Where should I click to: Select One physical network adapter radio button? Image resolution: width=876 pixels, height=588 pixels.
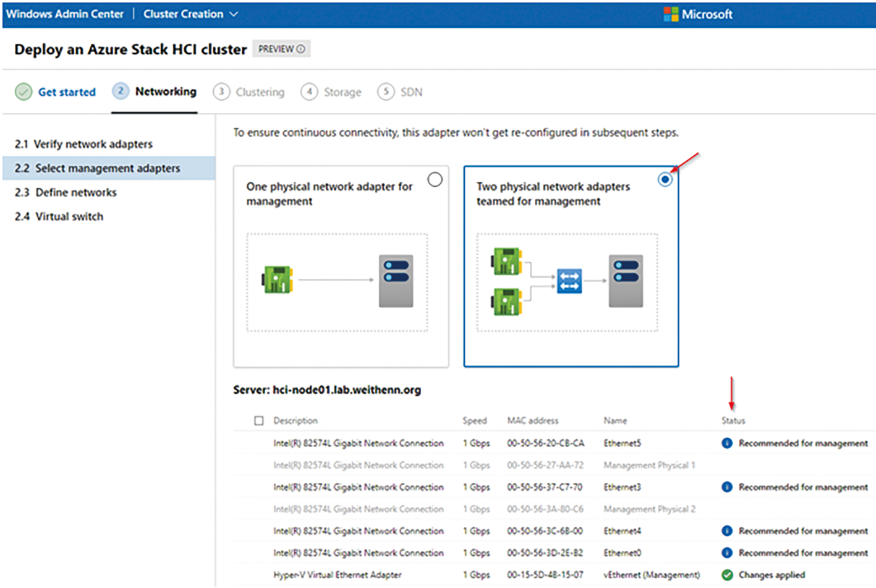point(435,179)
